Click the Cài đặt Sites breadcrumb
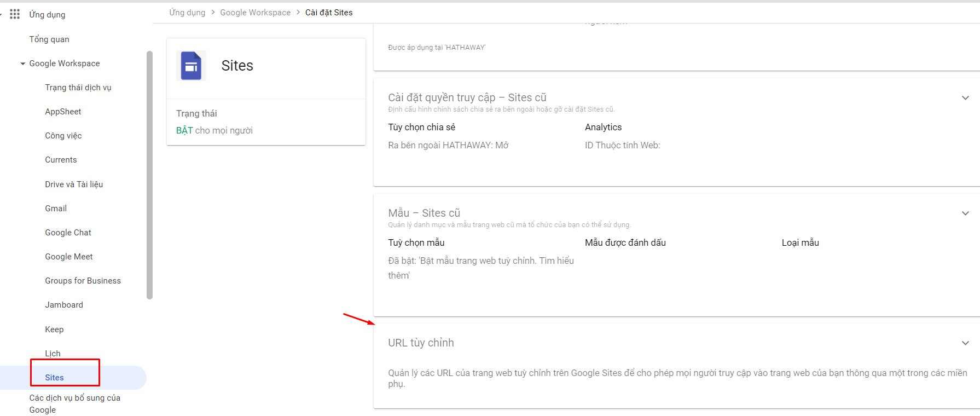 coord(329,13)
